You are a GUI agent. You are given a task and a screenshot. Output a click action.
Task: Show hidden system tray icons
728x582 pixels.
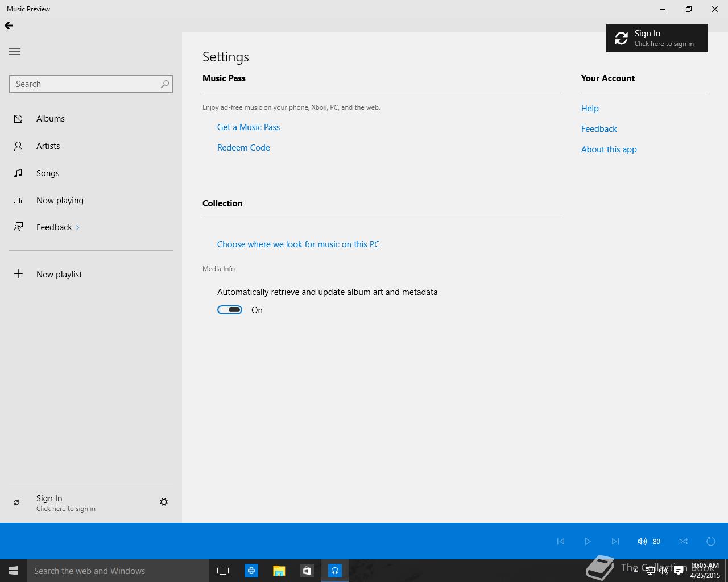tap(635, 571)
